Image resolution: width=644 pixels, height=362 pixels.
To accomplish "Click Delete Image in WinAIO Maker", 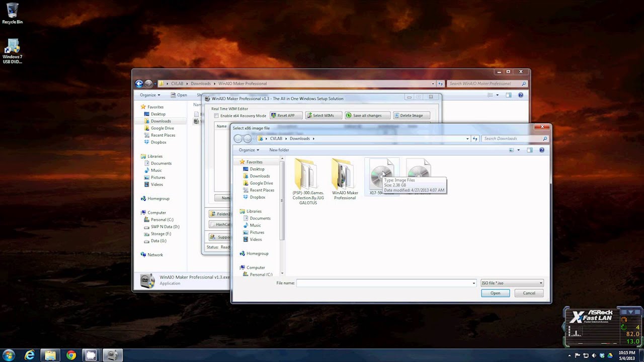I will coord(411,115).
